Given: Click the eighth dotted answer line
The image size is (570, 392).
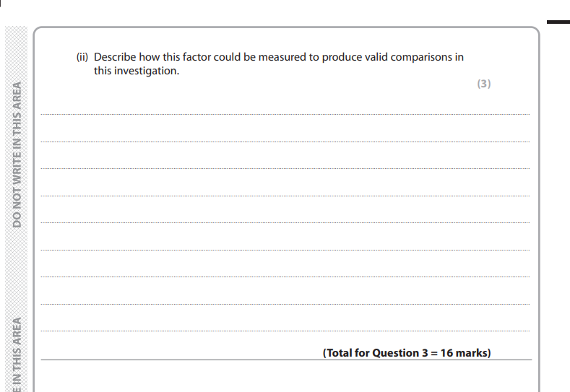Looking at the screenshot, I should point(285,304).
